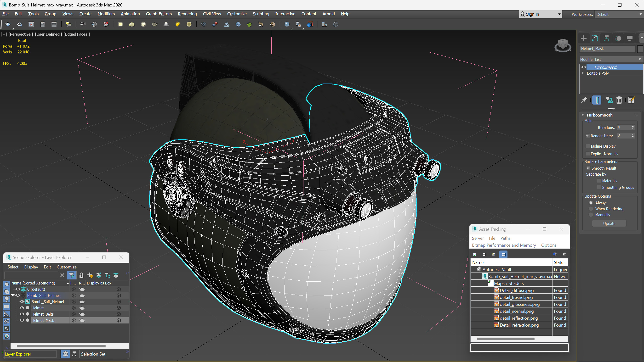Select When Rendering update option

(591, 209)
